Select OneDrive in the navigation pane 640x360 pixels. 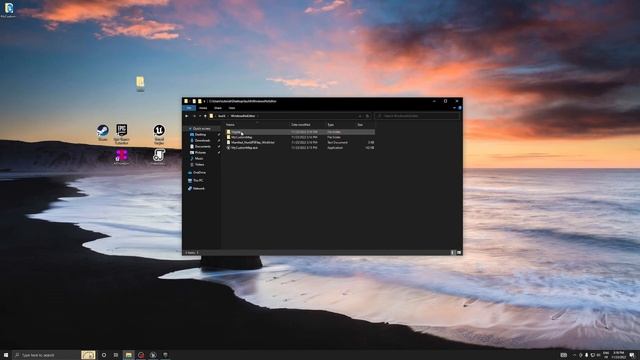click(x=199, y=173)
